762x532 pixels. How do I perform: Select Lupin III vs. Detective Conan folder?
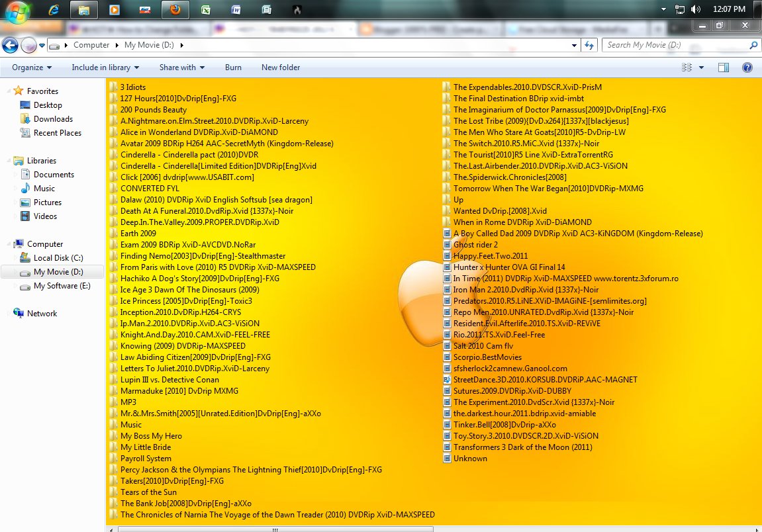[x=169, y=379]
